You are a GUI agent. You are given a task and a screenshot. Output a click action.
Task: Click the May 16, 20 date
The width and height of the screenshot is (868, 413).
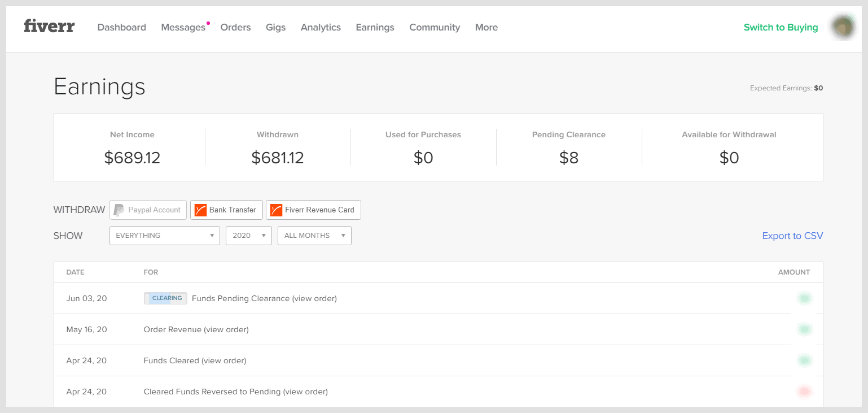point(86,329)
